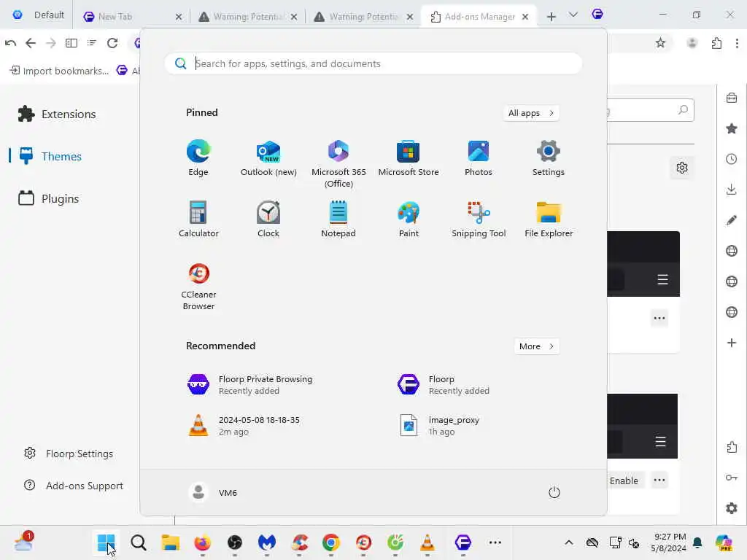
Task: Open Notepad from pinned apps
Action: point(338,219)
